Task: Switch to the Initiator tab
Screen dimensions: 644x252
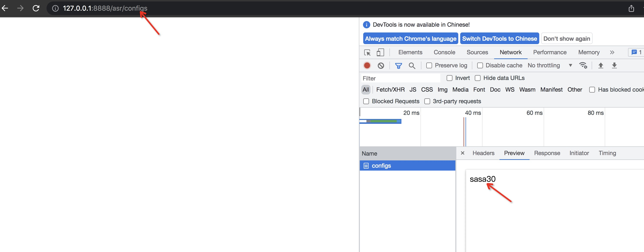Action: 579,153
